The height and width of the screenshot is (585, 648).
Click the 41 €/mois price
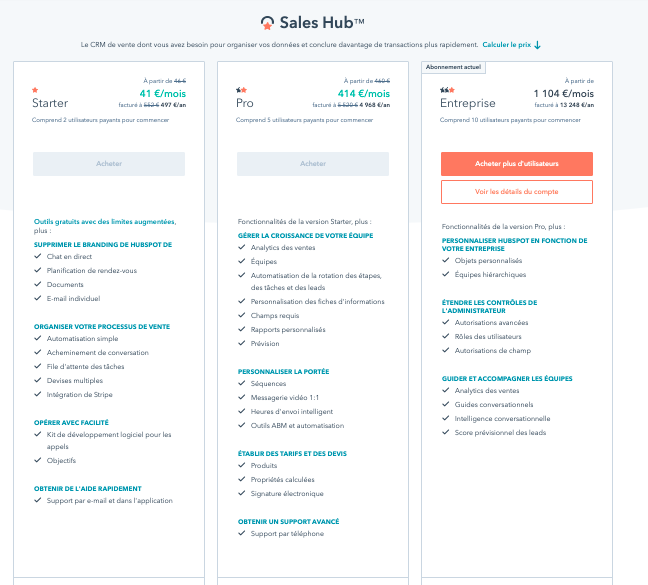click(x=163, y=94)
